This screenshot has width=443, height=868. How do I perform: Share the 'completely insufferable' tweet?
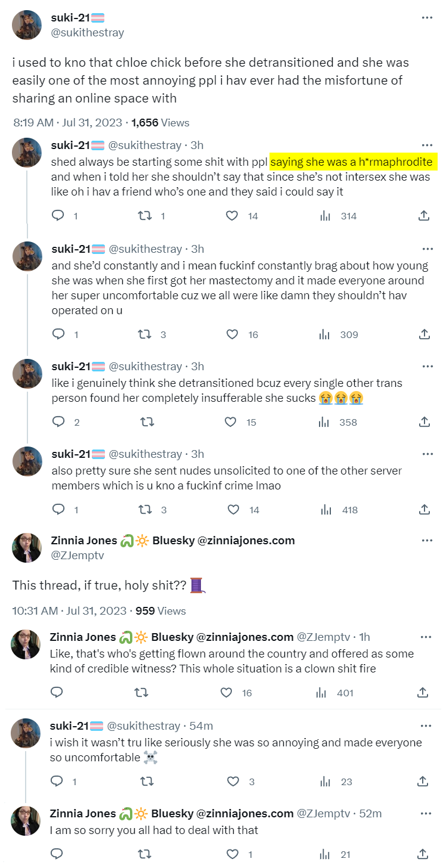(424, 422)
